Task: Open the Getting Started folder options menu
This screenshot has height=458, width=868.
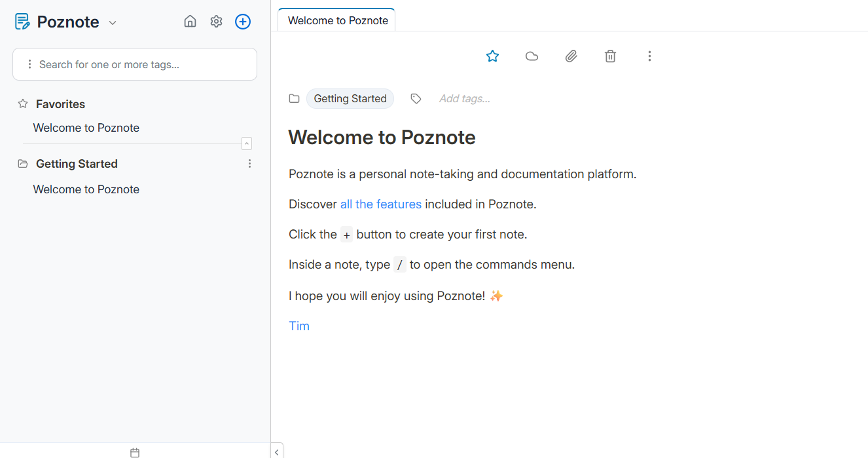Action: (249, 164)
